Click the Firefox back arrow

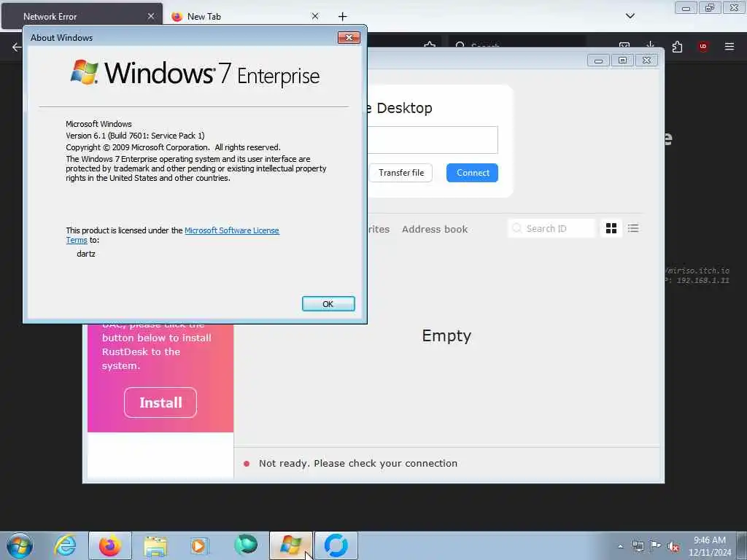tap(17, 47)
